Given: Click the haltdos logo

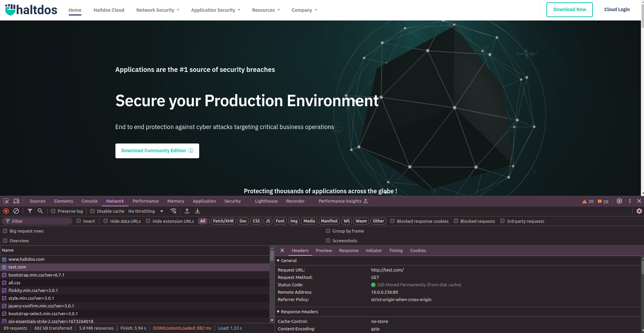Looking at the screenshot, I should pos(31,10).
